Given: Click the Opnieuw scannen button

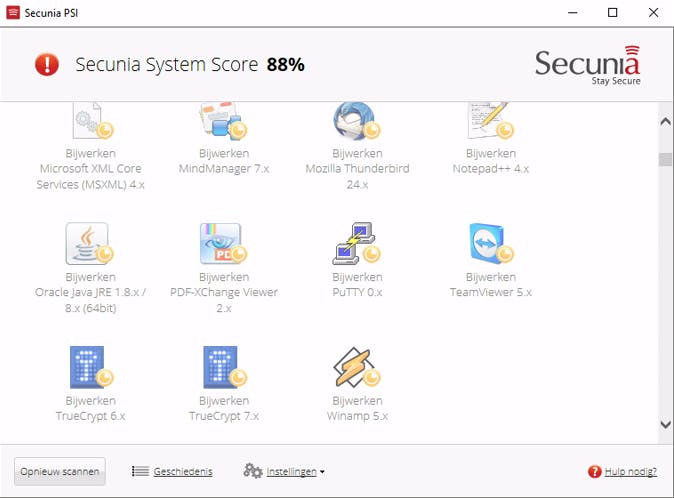Looking at the screenshot, I should pyautogui.click(x=60, y=471).
